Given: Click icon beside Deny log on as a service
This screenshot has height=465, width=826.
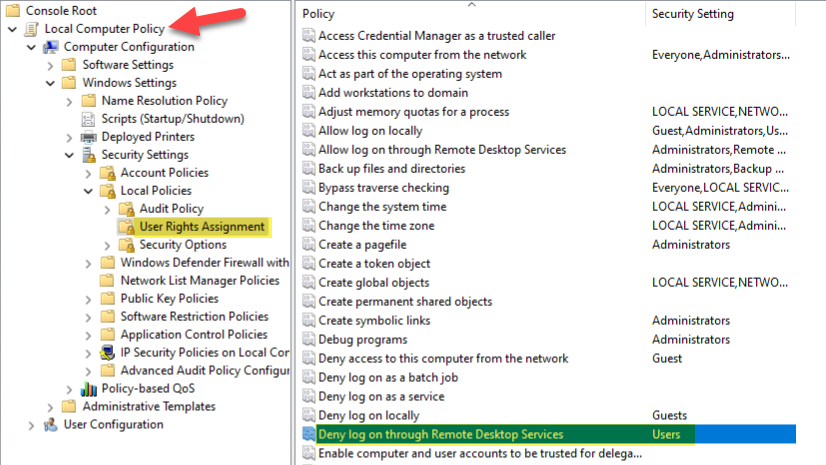Looking at the screenshot, I should click(x=309, y=397).
